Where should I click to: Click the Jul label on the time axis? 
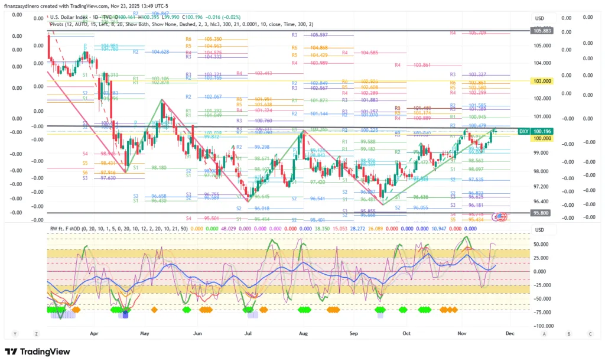(248, 334)
